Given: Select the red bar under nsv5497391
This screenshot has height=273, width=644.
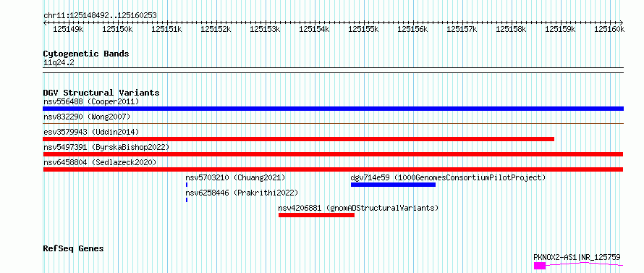Looking at the screenshot, I should click(x=333, y=154).
